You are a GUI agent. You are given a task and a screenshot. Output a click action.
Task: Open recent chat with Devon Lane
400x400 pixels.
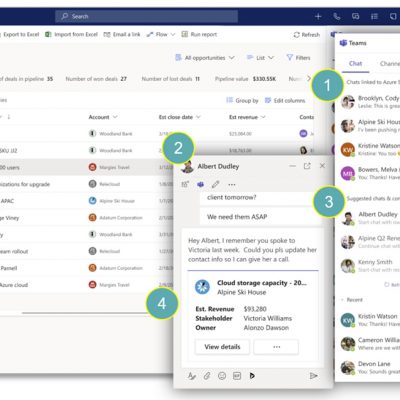click(x=370, y=367)
